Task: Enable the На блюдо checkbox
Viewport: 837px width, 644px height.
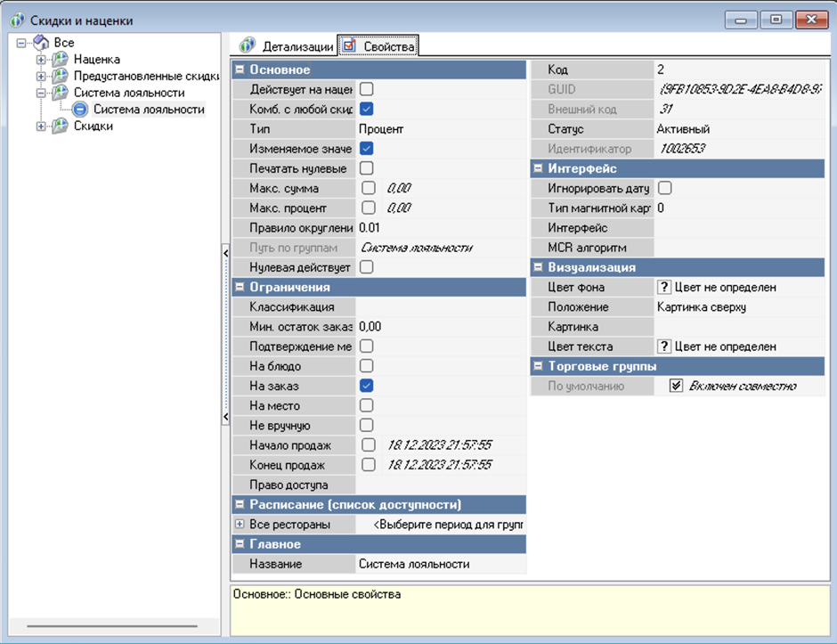Action: click(367, 366)
